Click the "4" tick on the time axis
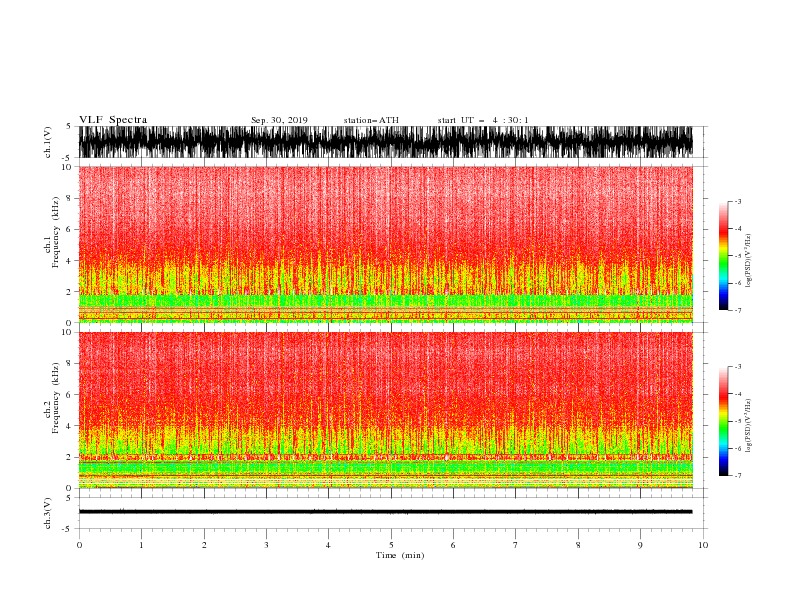The height and width of the screenshot is (612, 792). pos(328,545)
